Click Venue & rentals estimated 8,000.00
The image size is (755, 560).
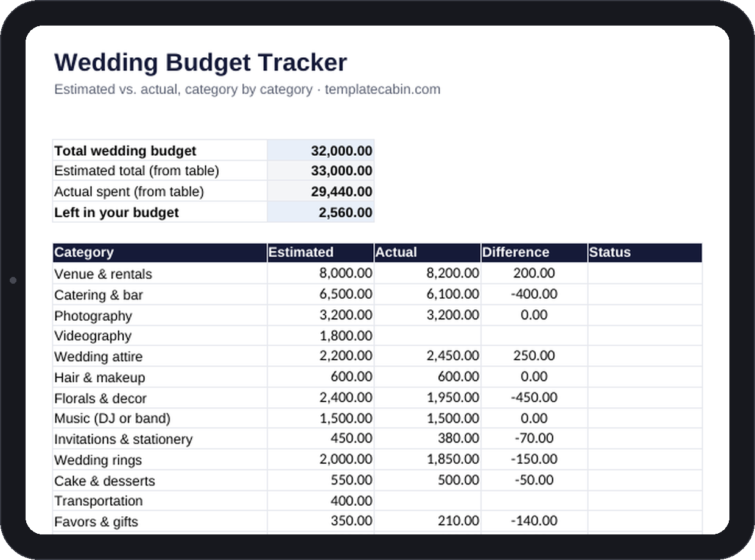(x=321, y=273)
